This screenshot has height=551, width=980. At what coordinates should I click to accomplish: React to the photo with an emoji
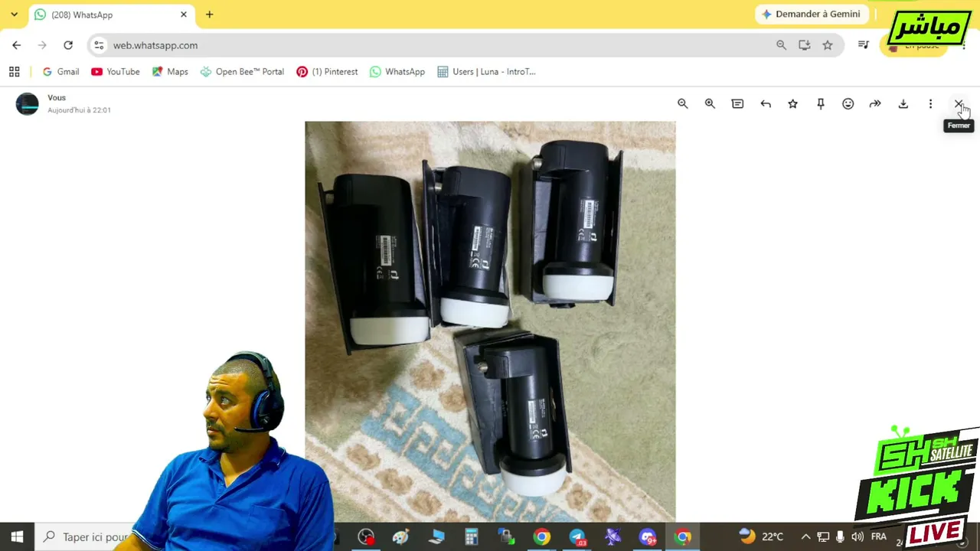(848, 104)
